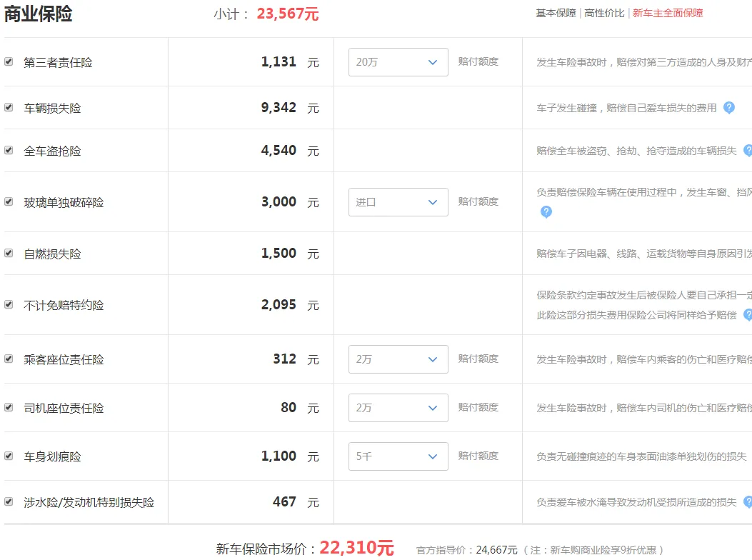
Task: Click 全车盗抢险 label
Action: coord(52,151)
